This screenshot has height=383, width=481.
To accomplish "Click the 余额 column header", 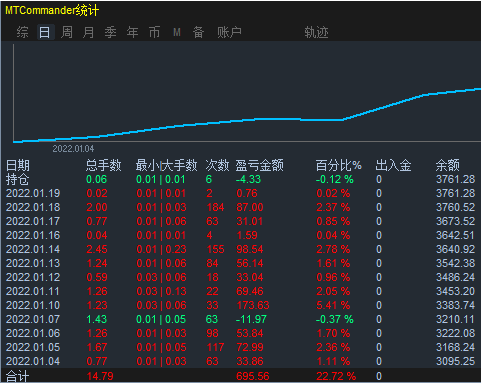I will click(x=448, y=165).
